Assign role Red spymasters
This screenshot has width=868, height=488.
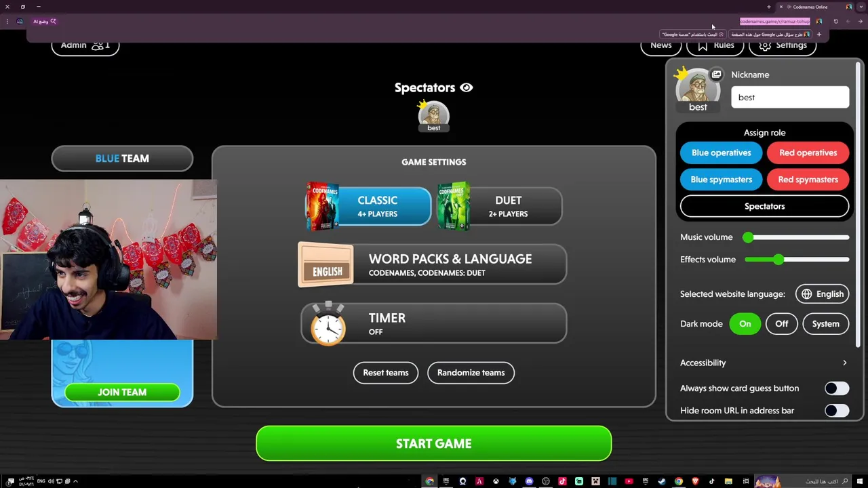(808, 180)
